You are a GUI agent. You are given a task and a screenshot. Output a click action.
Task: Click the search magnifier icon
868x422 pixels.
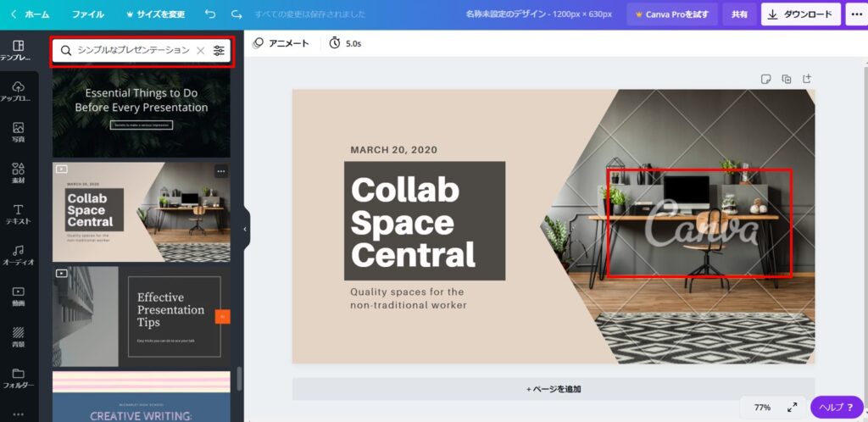coord(66,51)
